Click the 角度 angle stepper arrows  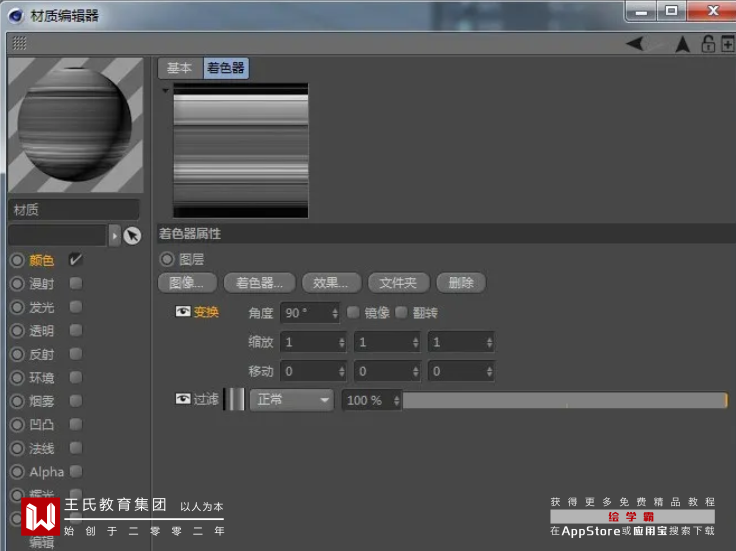coord(335,313)
